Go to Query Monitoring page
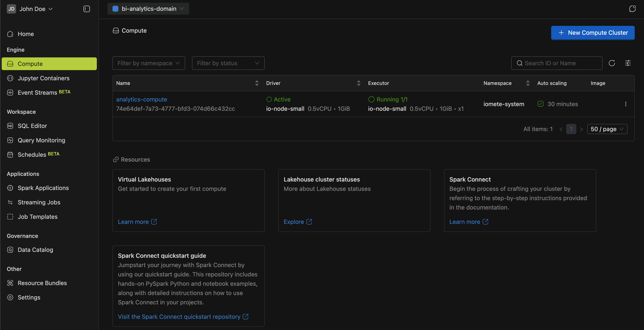This screenshot has width=644, height=330. point(41,140)
